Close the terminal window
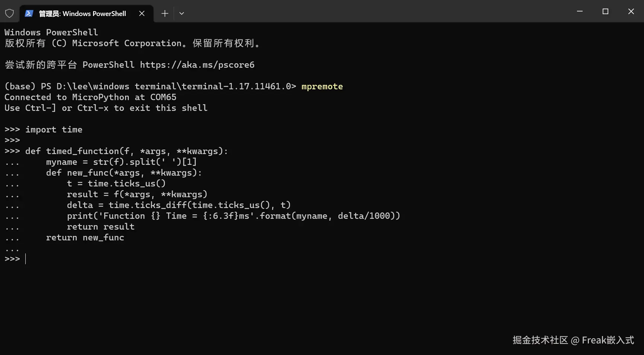This screenshot has width=644, height=355. tap(631, 12)
